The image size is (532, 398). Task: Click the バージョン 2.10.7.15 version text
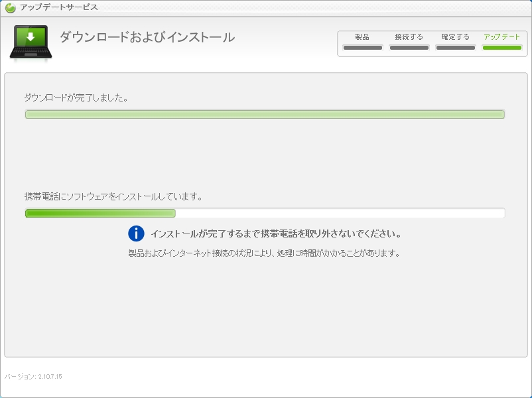point(33,377)
